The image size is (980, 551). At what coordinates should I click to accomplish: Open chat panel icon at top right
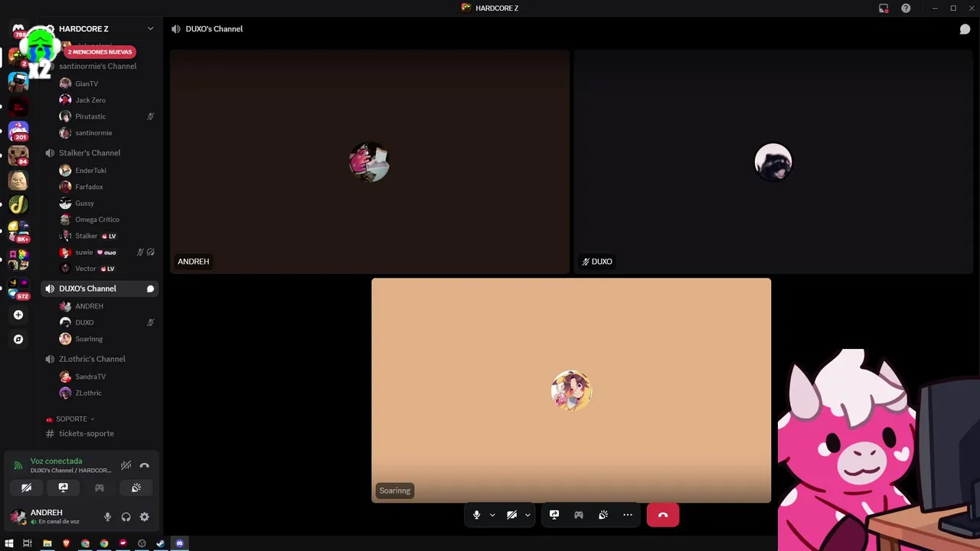965,29
